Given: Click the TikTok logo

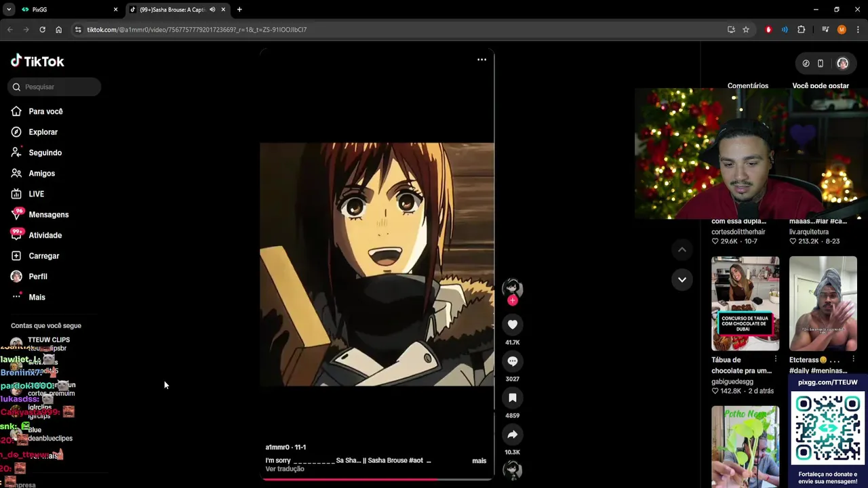Looking at the screenshot, I should coord(37,61).
